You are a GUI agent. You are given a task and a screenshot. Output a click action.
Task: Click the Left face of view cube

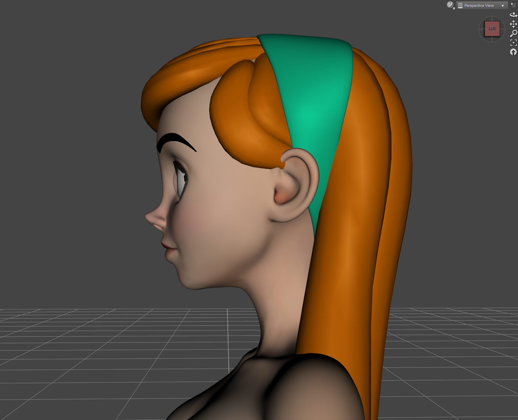coord(492,29)
